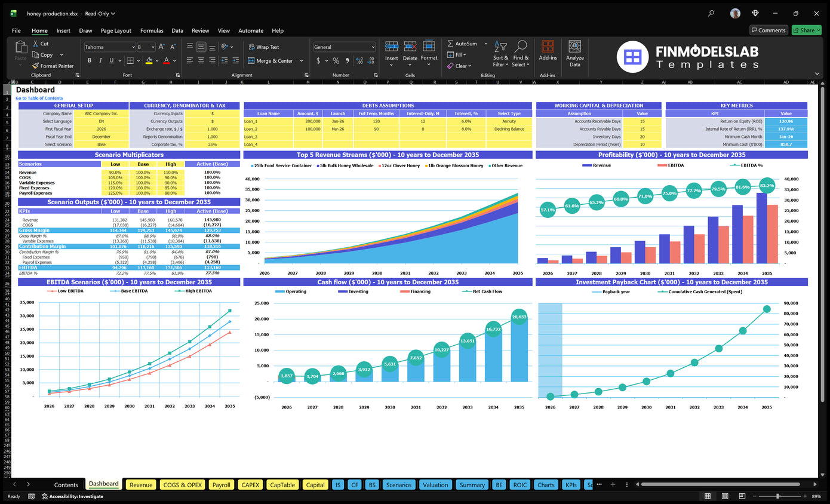830x504 pixels.
Task: Open the Page Layout ribbon tab
Action: tap(116, 30)
